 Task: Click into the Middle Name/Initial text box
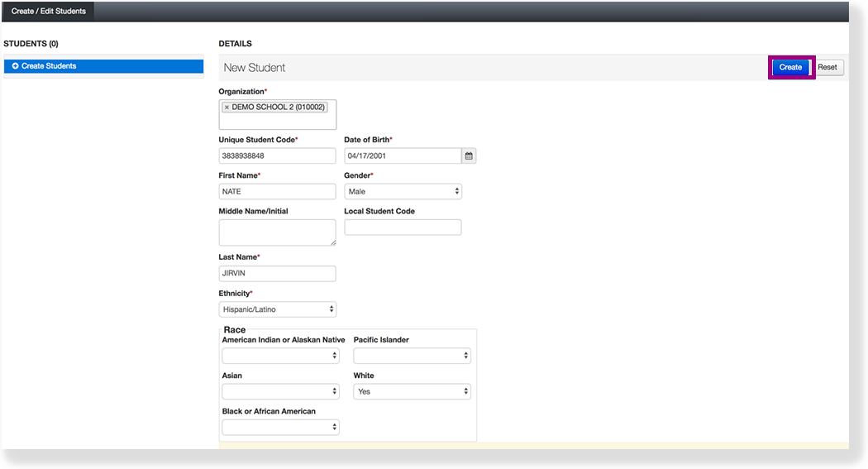pyautogui.click(x=277, y=232)
